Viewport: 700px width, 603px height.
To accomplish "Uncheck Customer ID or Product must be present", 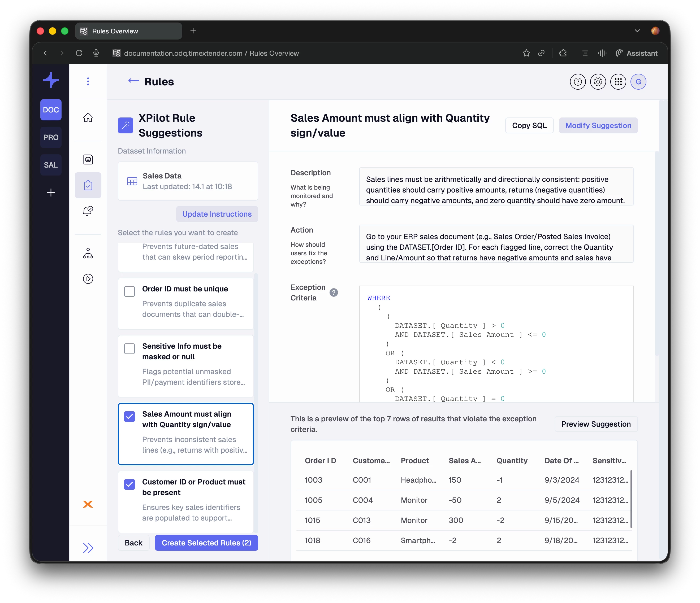I will [129, 484].
